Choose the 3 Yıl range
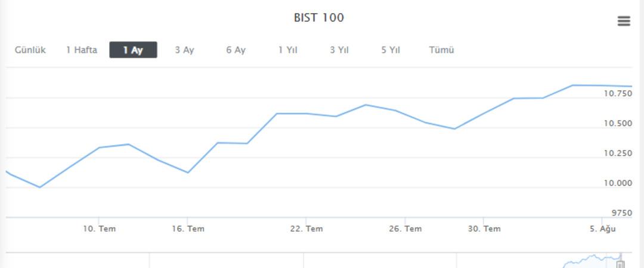The height and width of the screenshot is (268, 644). (x=339, y=50)
